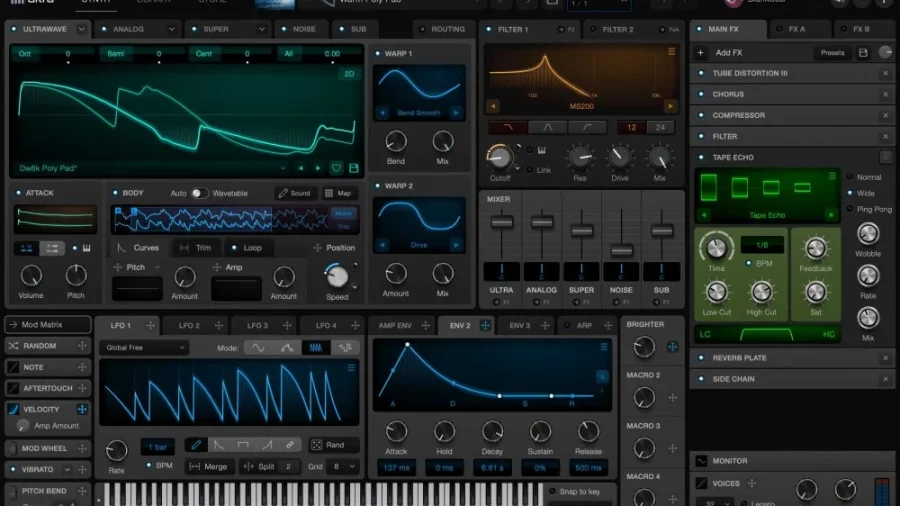Click the Velocity modulation assign crosshair
Viewport: 900px width, 506px height.
coord(82,409)
